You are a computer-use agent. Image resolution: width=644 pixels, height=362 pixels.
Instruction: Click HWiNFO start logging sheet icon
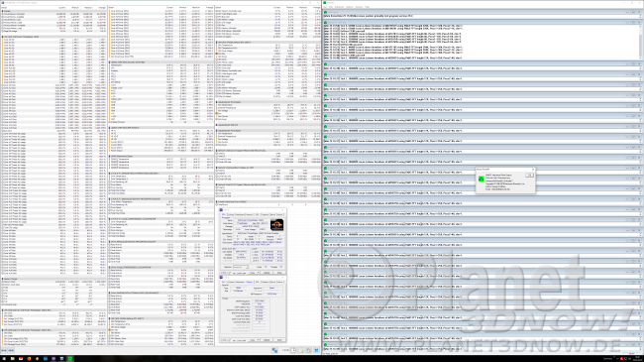point(301,350)
